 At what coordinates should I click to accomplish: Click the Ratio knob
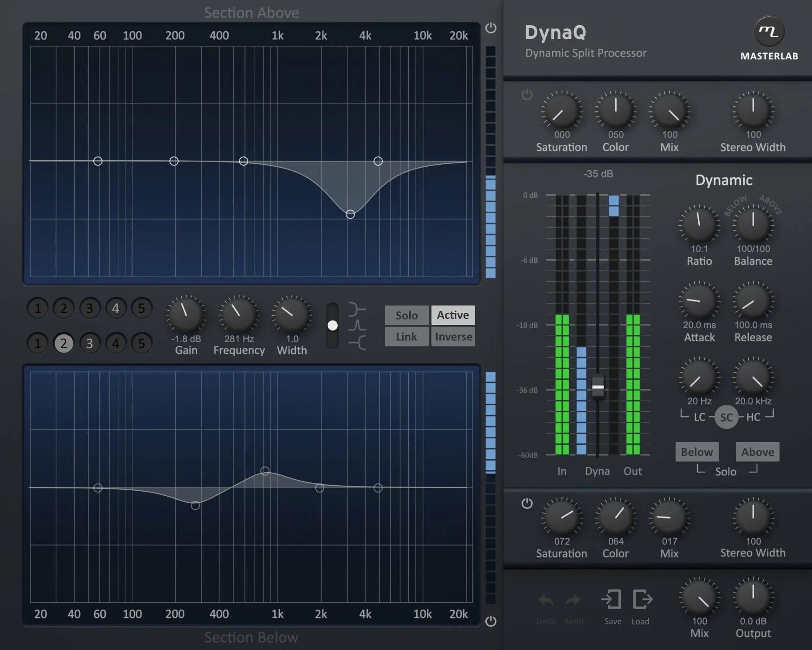click(x=699, y=224)
